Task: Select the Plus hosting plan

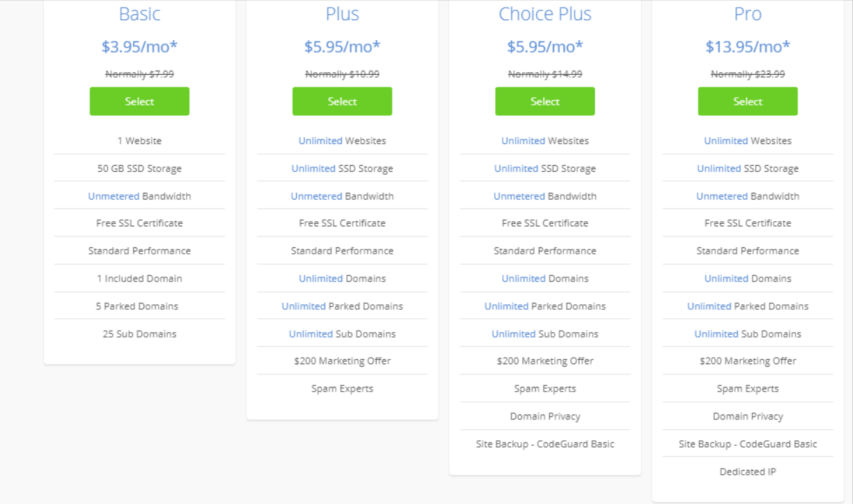Action: pyautogui.click(x=342, y=101)
